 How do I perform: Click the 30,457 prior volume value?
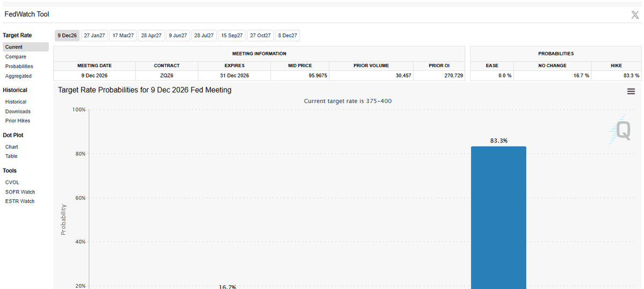click(x=403, y=76)
